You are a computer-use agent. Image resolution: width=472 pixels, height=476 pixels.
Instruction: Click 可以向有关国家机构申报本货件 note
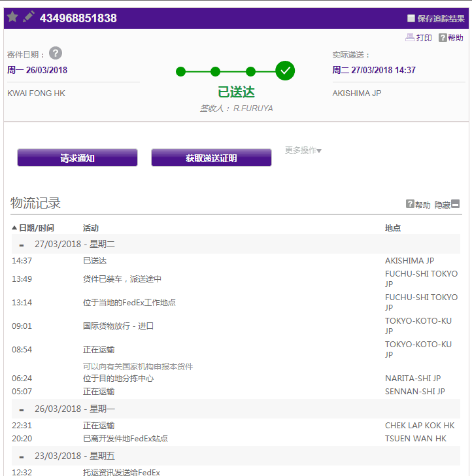coord(138,366)
